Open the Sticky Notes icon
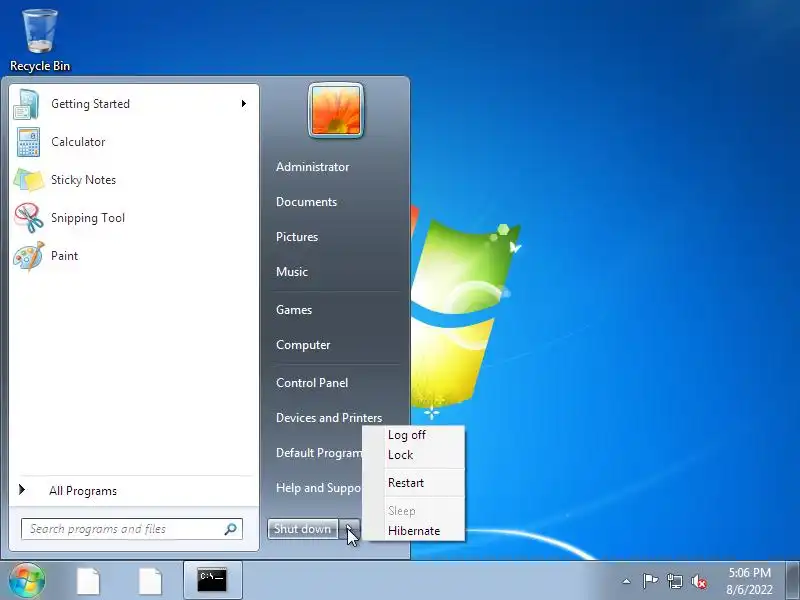Viewport: 800px width, 600px height. (29, 180)
